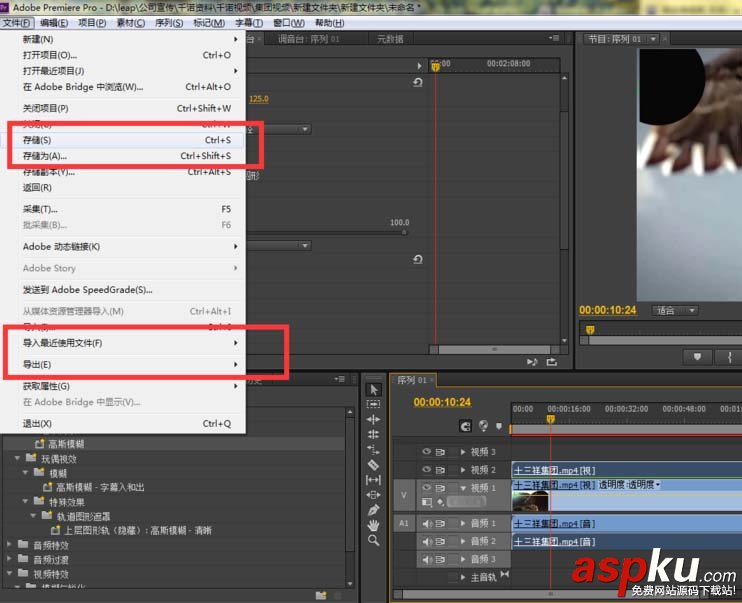Select the Rolling Edit tool
The width and height of the screenshot is (742, 603).
[373, 435]
